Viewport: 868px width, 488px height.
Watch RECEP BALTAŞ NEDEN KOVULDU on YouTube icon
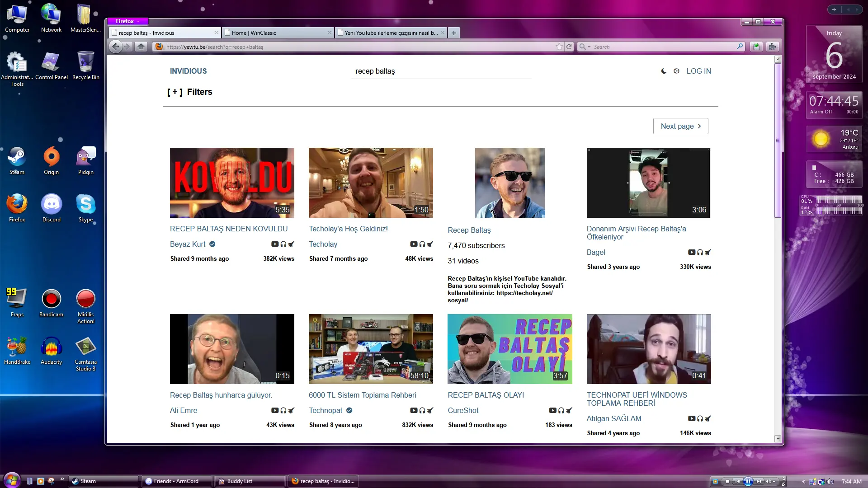coord(274,244)
